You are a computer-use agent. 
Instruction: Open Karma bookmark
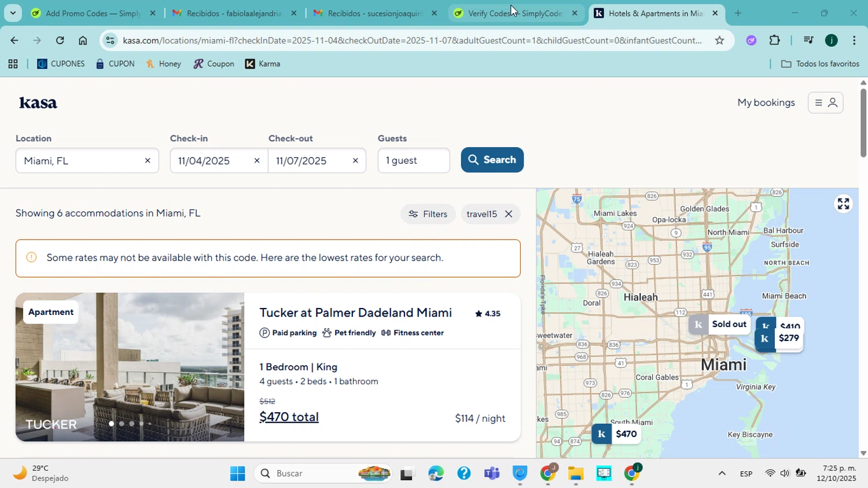tap(263, 64)
